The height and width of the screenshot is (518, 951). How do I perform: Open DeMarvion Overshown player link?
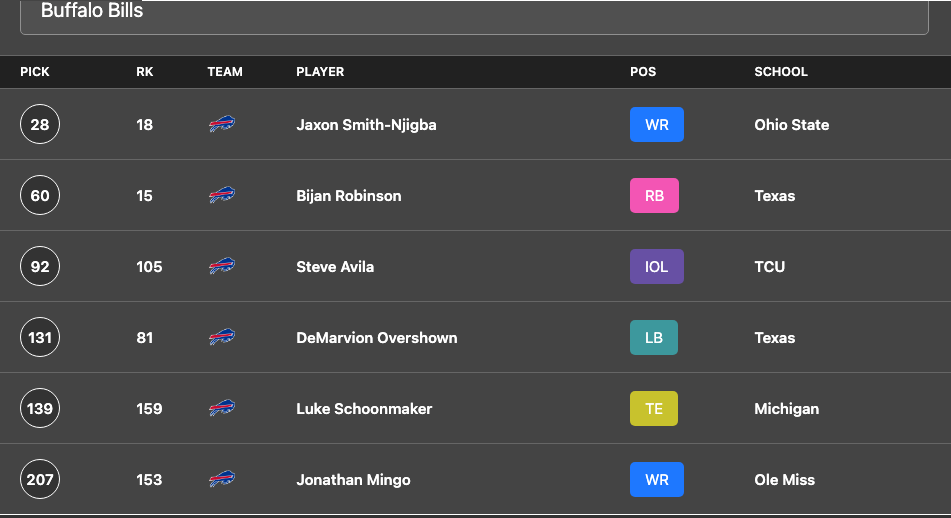377,338
